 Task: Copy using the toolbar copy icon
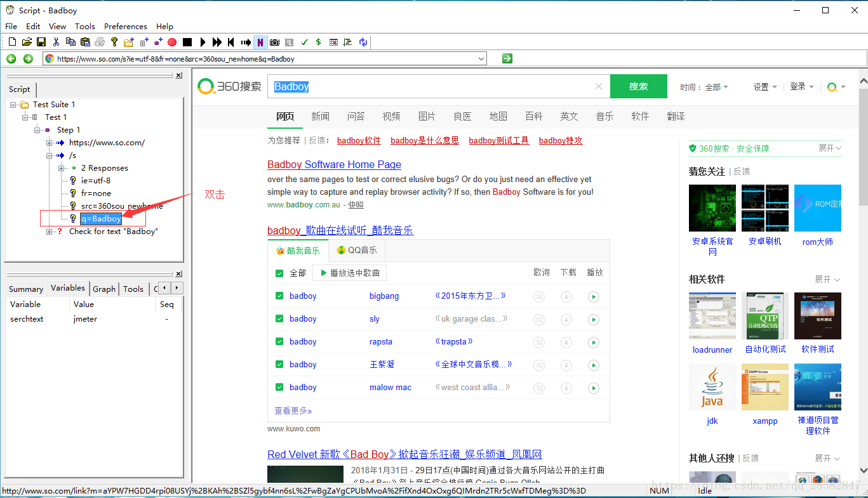[x=70, y=42]
